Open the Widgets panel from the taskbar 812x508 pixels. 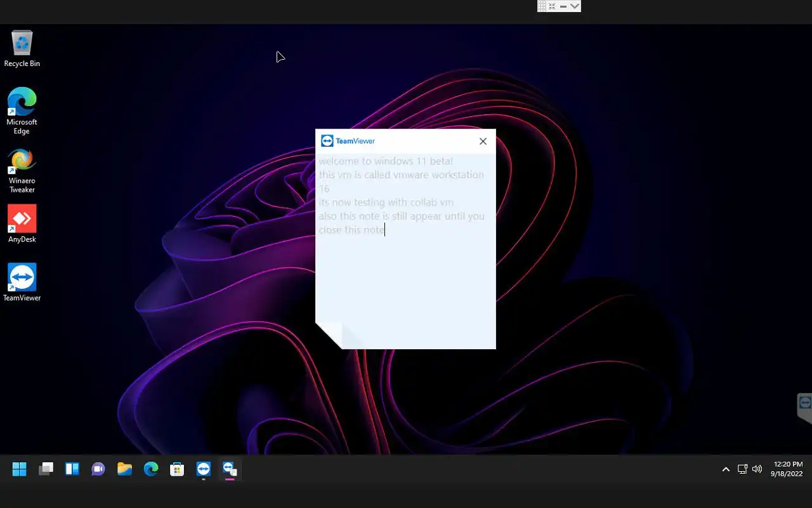coord(72,469)
